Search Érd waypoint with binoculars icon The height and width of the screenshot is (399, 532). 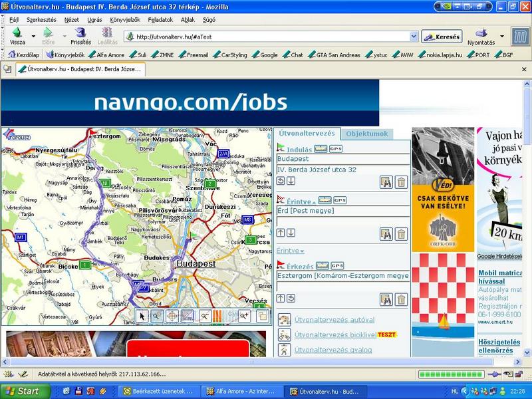pos(386,234)
